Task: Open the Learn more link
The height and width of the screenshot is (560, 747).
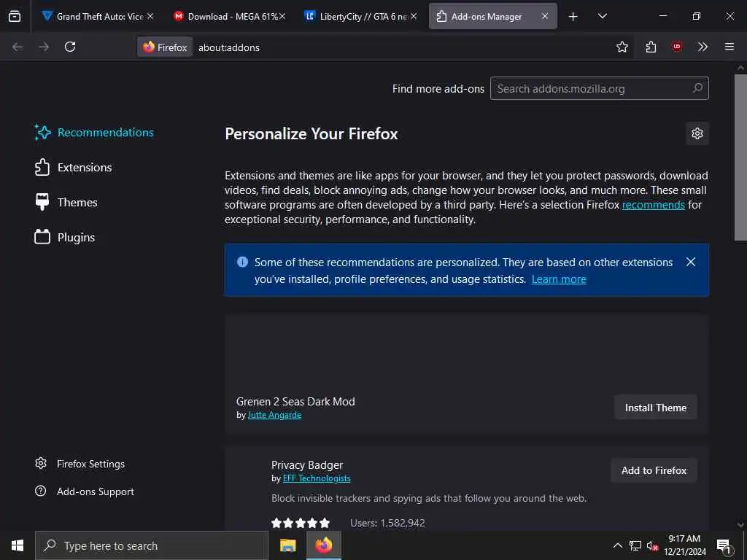Action: (x=559, y=279)
